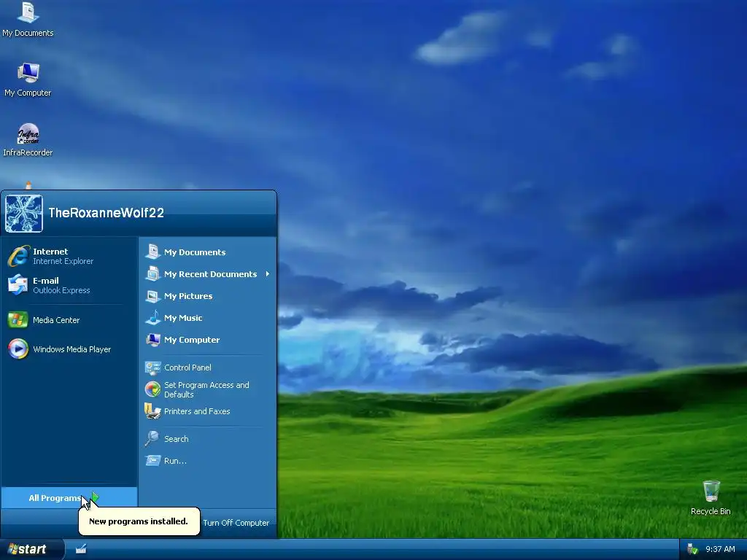Open Printers and Faxes

pyautogui.click(x=207, y=411)
